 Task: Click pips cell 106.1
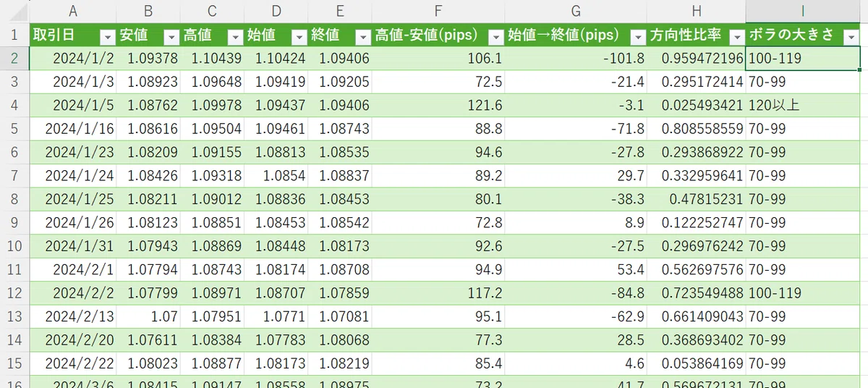click(x=438, y=59)
